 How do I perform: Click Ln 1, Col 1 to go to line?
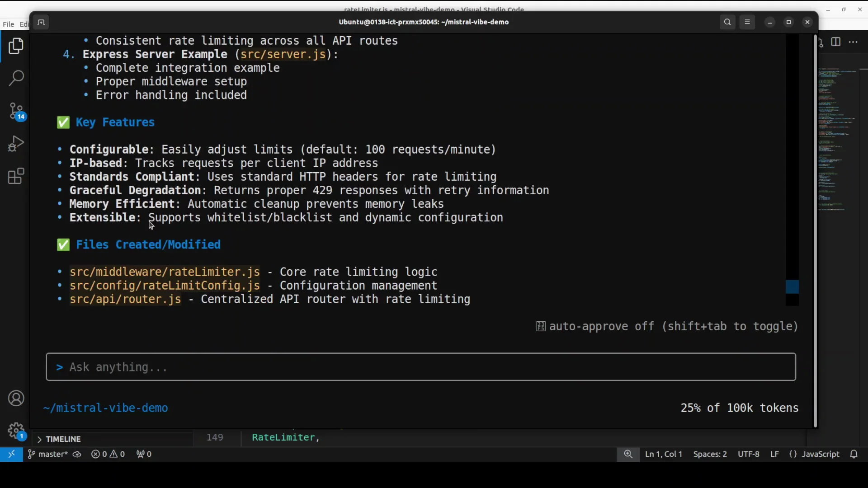pyautogui.click(x=664, y=454)
